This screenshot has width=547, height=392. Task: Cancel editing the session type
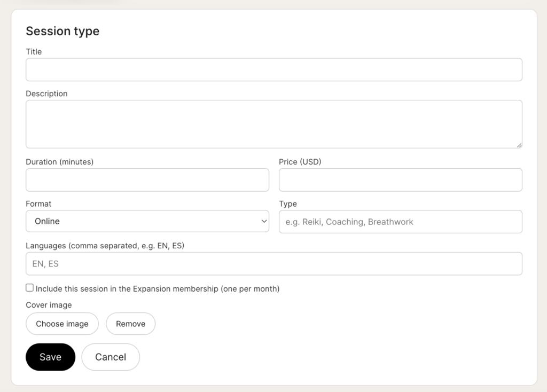(111, 357)
